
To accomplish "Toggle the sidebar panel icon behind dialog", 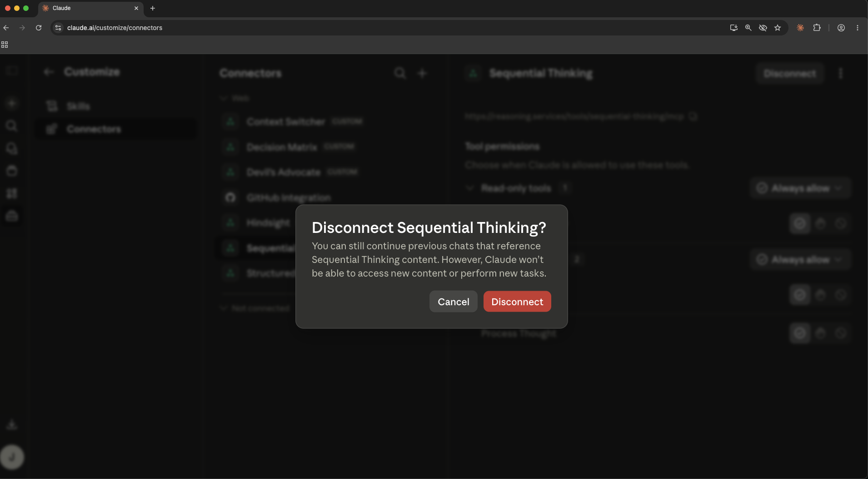I will [12, 71].
